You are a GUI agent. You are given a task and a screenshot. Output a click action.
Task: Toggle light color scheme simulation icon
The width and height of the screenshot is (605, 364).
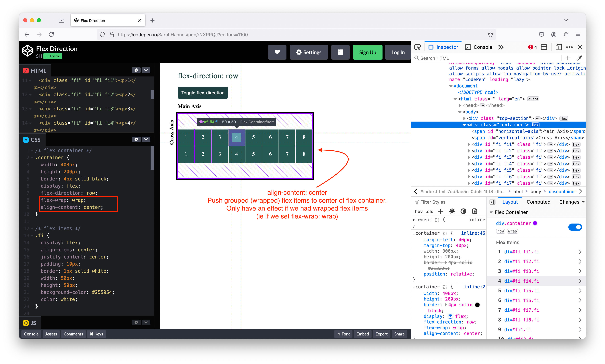(452, 211)
